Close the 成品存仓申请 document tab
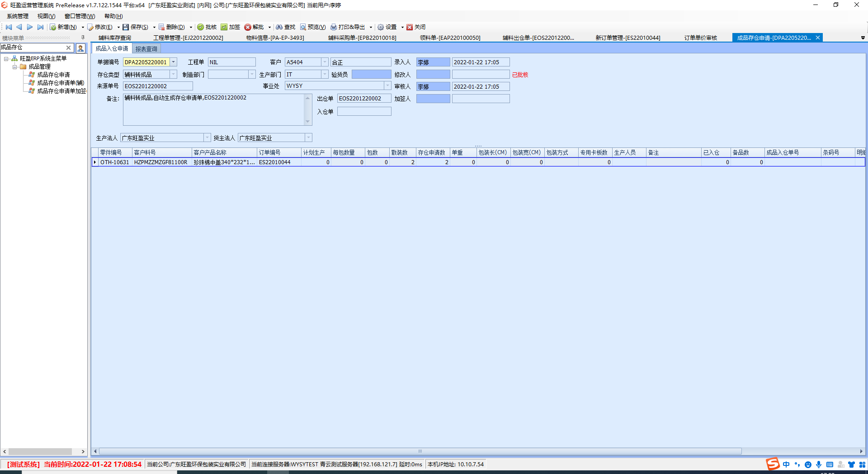The height and width of the screenshot is (474, 868). tap(818, 38)
